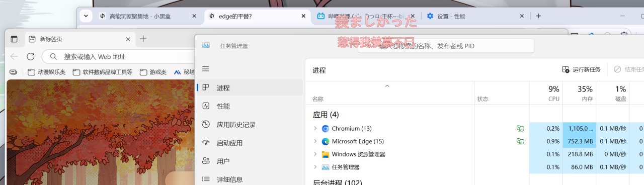Viewport: 644px width, 185px height.
Task: Click Task Manager search box for name or PID
Action: pyautogui.click(x=446, y=46)
